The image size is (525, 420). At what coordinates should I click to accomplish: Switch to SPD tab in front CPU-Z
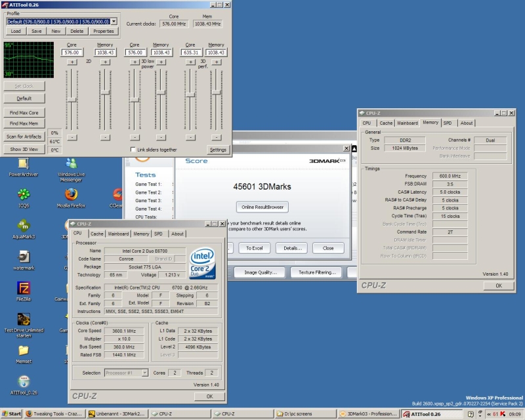(158, 234)
